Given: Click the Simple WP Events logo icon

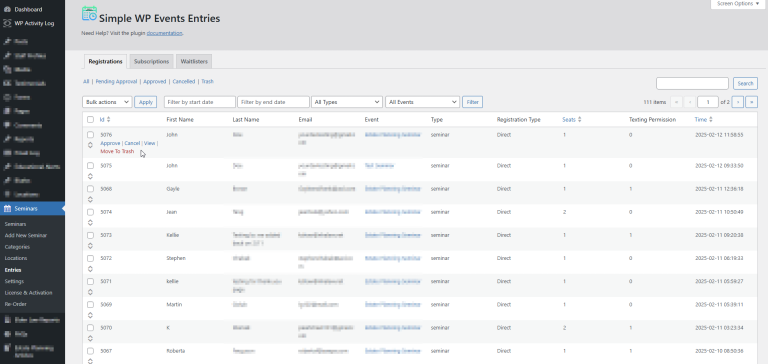Looking at the screenshot, I should 89,14.
